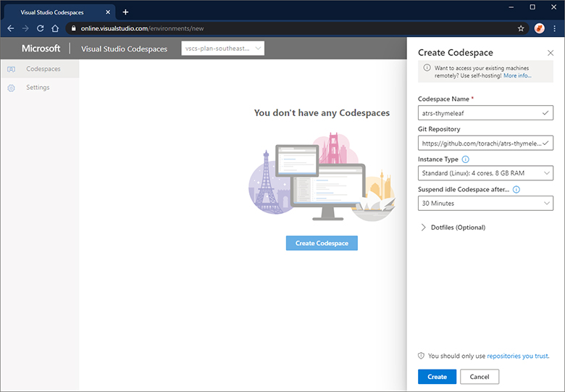Click the browser forward arrow

[25, 28]
